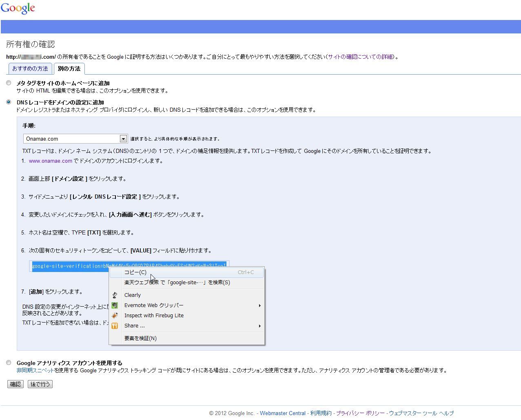Viewport: 521px width, 420px height.
Task: Click the google-site-verification token field
Action: click(129, 266)
